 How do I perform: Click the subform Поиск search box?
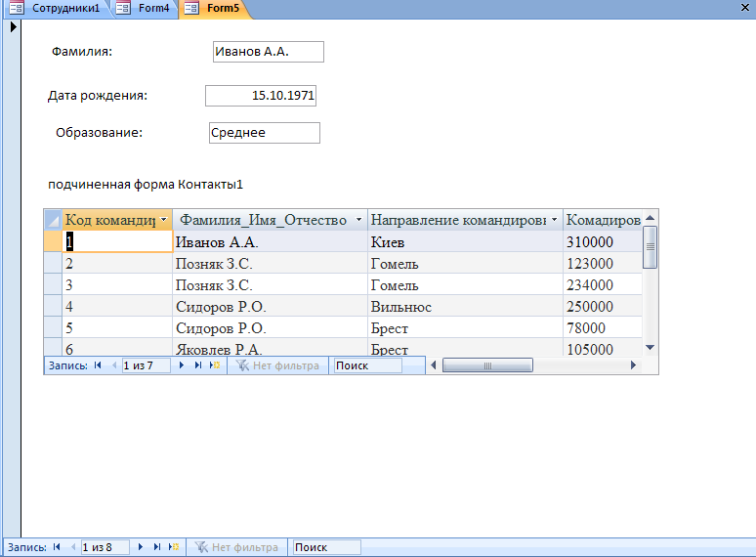pos(368,365)
